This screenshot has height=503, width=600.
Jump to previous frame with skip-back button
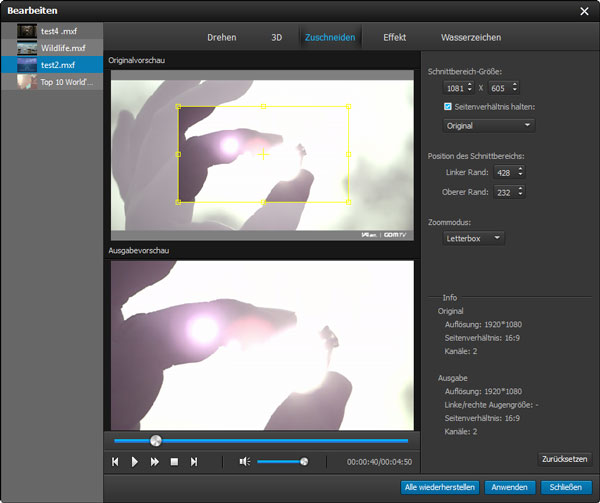tap(116, 461)
